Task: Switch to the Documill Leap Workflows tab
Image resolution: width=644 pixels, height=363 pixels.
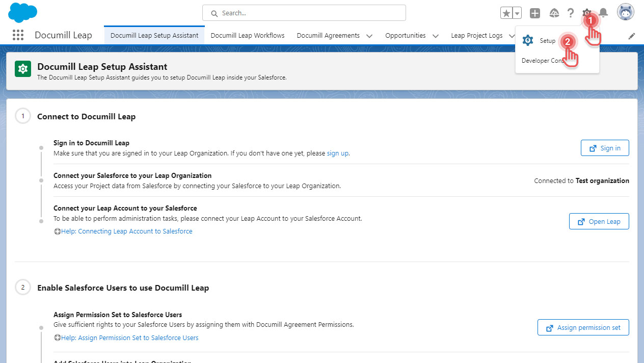Action: click(x=248, y=36)
